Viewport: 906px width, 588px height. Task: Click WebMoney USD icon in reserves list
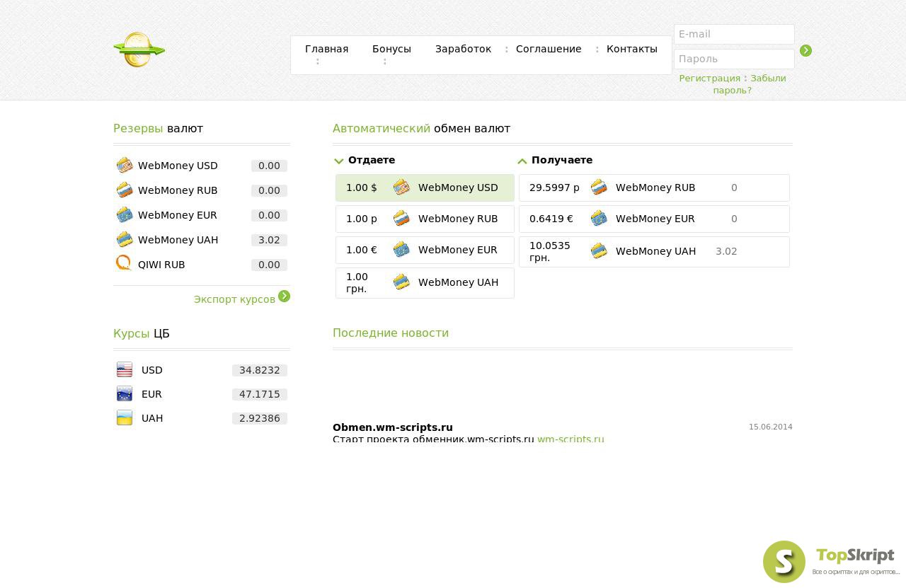pyautogui.click(x=125, y=166)
